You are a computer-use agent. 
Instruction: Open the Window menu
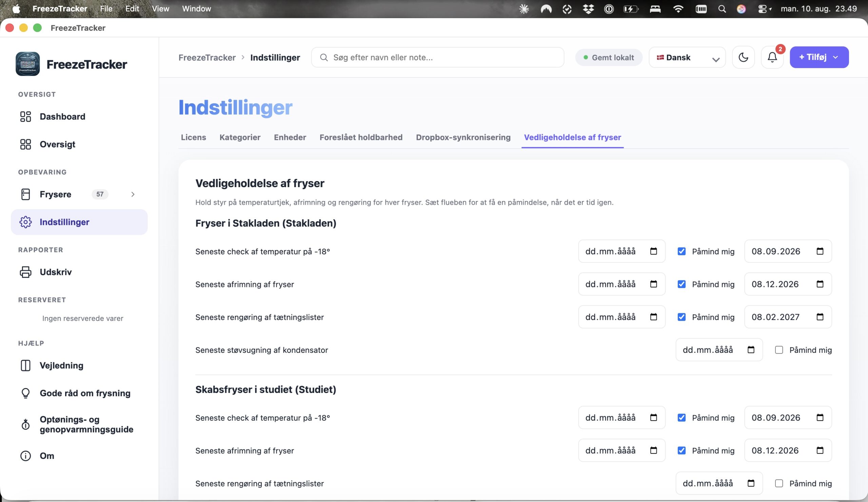[x=196, y=8]
